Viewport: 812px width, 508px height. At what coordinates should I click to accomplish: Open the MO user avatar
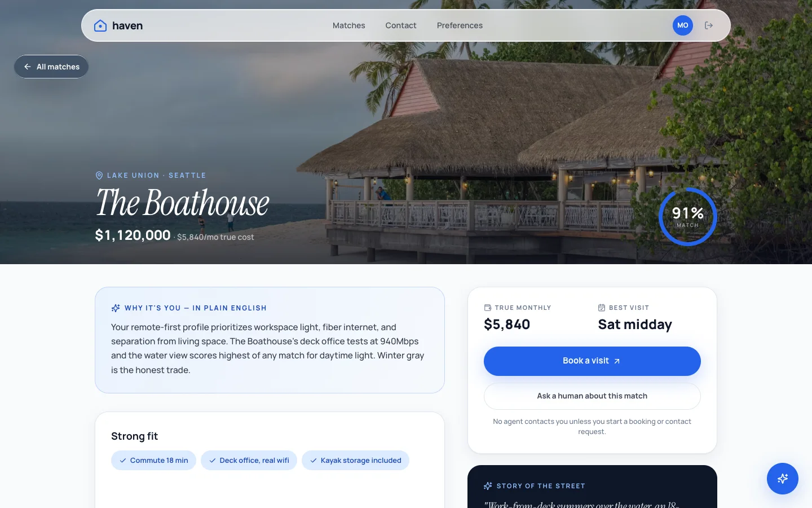682,25
